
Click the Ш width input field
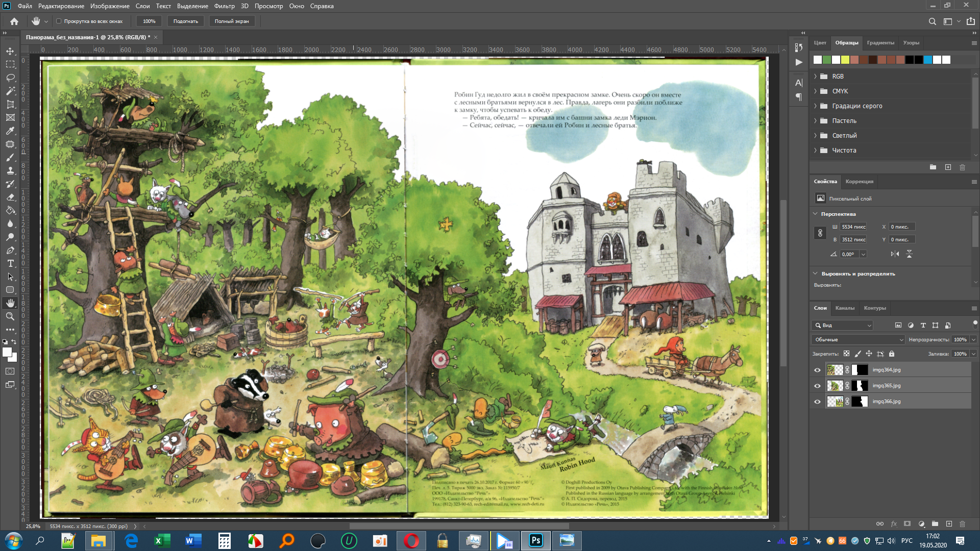(x=853, y=227)
